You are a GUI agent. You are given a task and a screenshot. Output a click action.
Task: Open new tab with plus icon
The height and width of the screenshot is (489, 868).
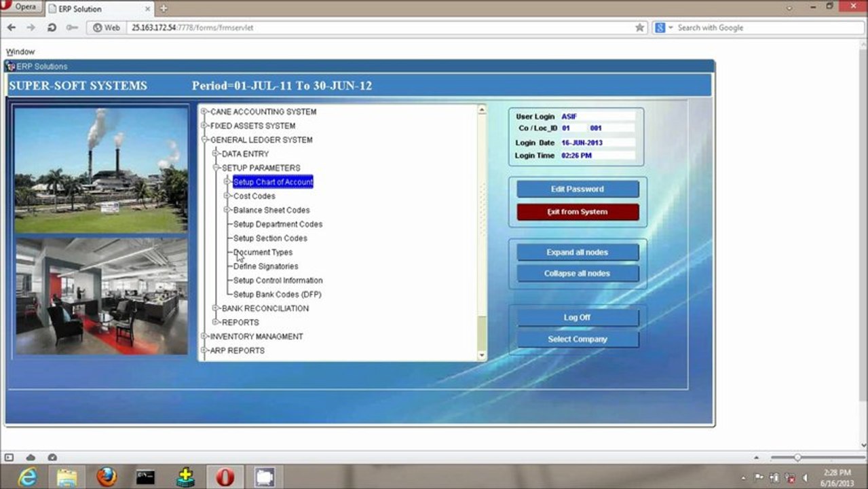(x=164, y=8)
